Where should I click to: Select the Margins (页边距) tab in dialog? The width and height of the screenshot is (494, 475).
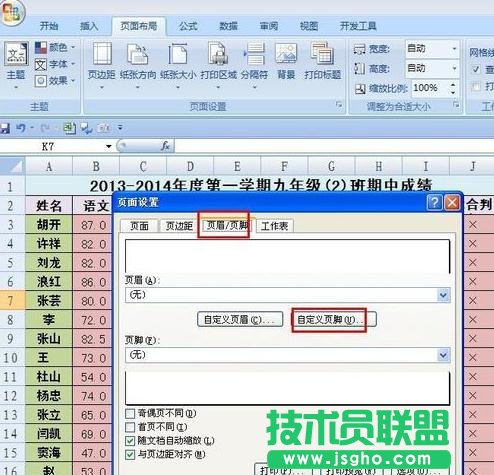tap(179, 226)
